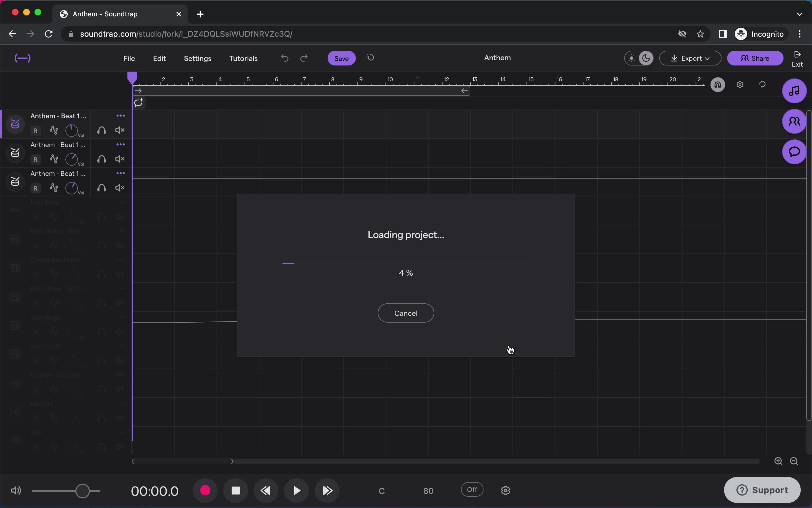The width and height of the screenshot is (812, 508).
Task: Open the loops library music note button
Action: coord(794,91)
